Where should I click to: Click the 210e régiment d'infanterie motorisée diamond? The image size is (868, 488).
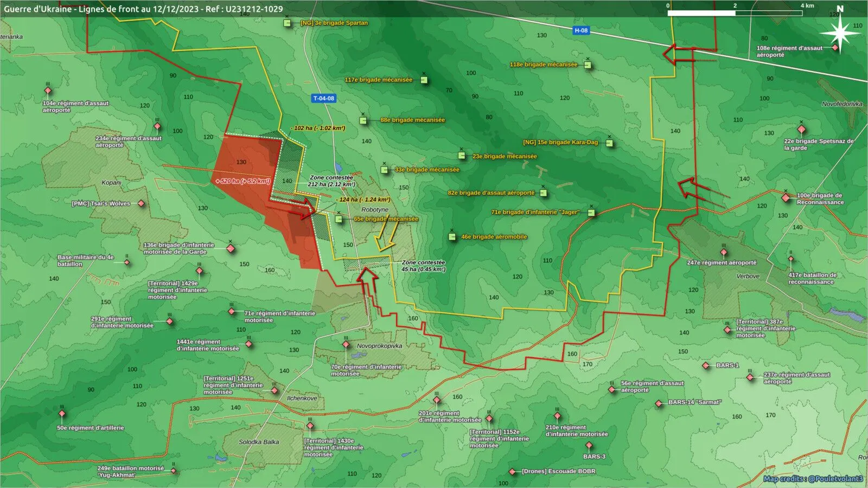point(557,416)
